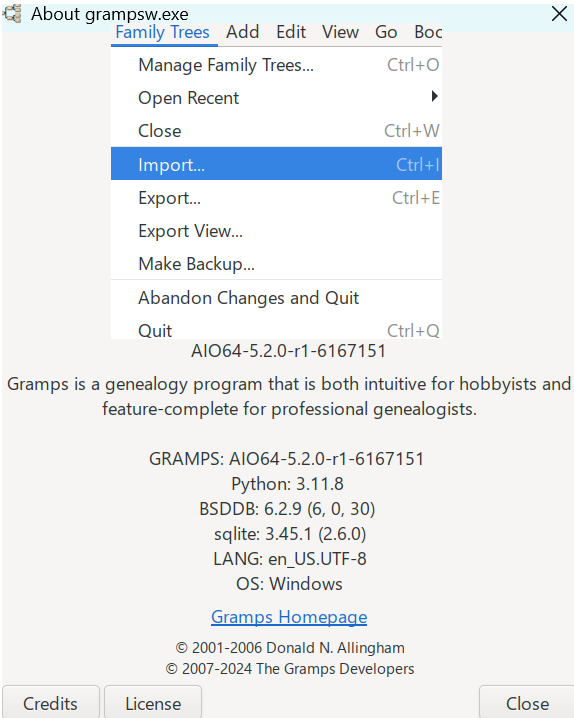Close the About dialog with X
The image size is (574, 718).
click(559, 14)
